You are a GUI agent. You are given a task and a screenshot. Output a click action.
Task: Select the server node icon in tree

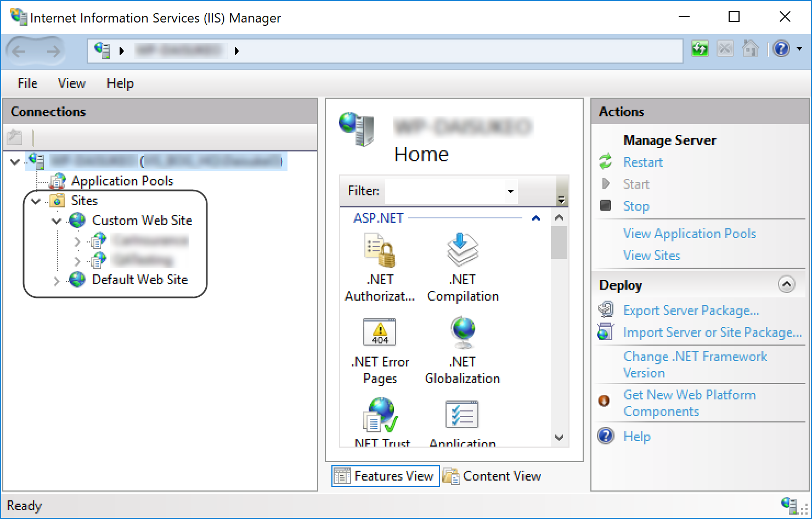(x=37, y=161)
